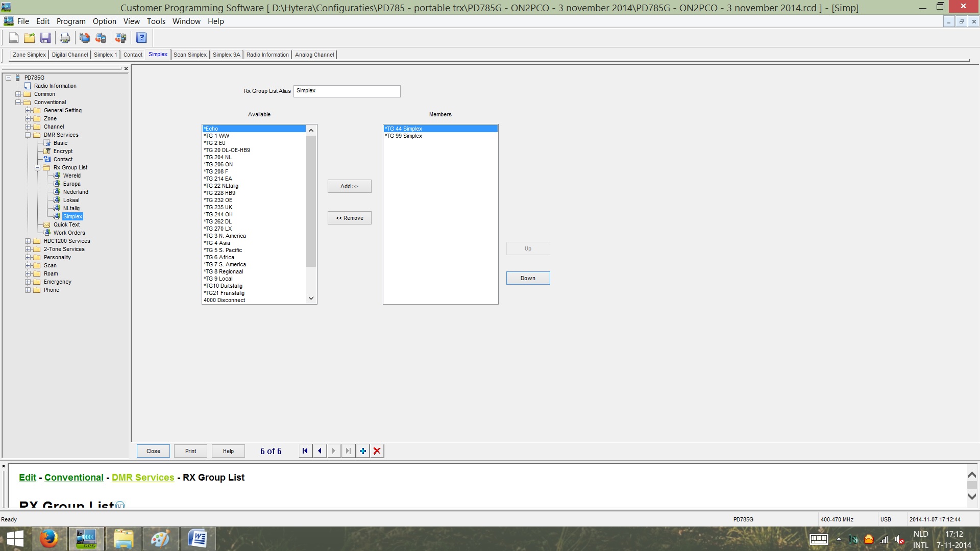This screenshot has width=980, height=551.
Task: Collapse the DMR Services folder
Action: coord(28,135)
